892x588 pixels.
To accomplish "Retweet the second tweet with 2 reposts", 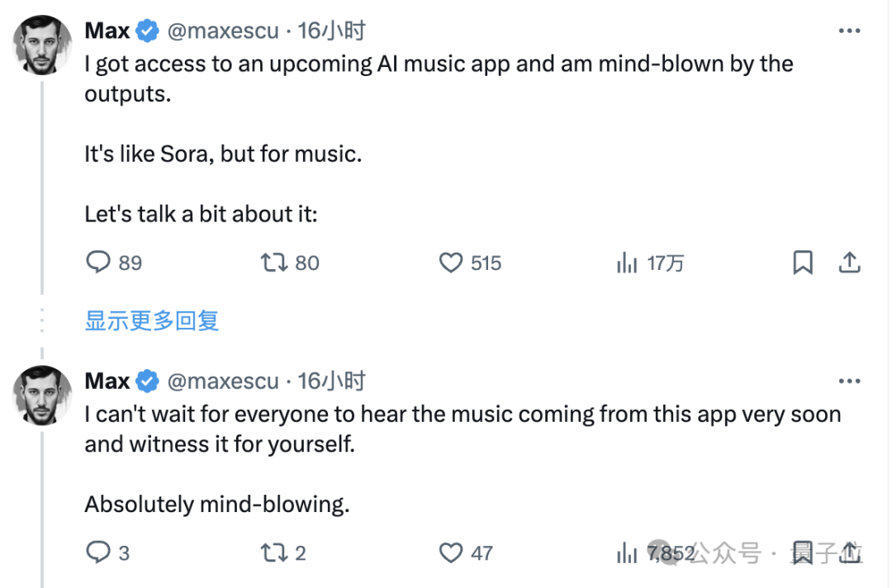I will point(283,552).
